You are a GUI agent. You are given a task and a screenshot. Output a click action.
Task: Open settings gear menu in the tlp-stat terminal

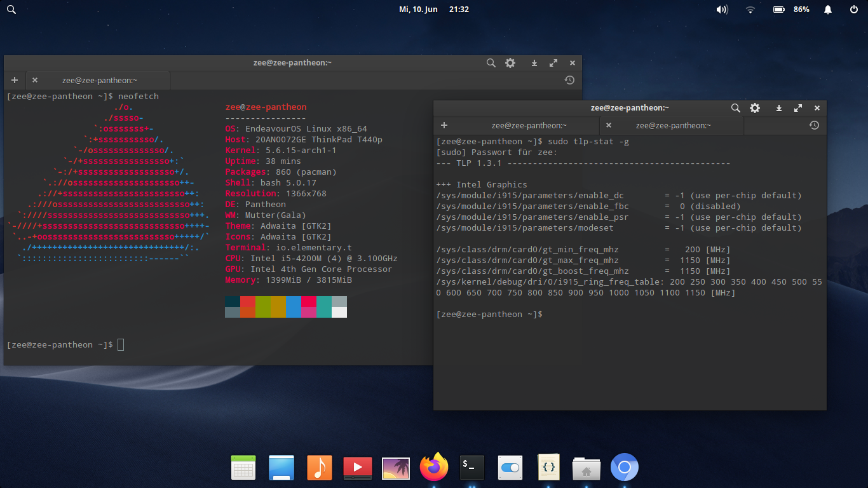pyautogui.click(x=755, y=108)
